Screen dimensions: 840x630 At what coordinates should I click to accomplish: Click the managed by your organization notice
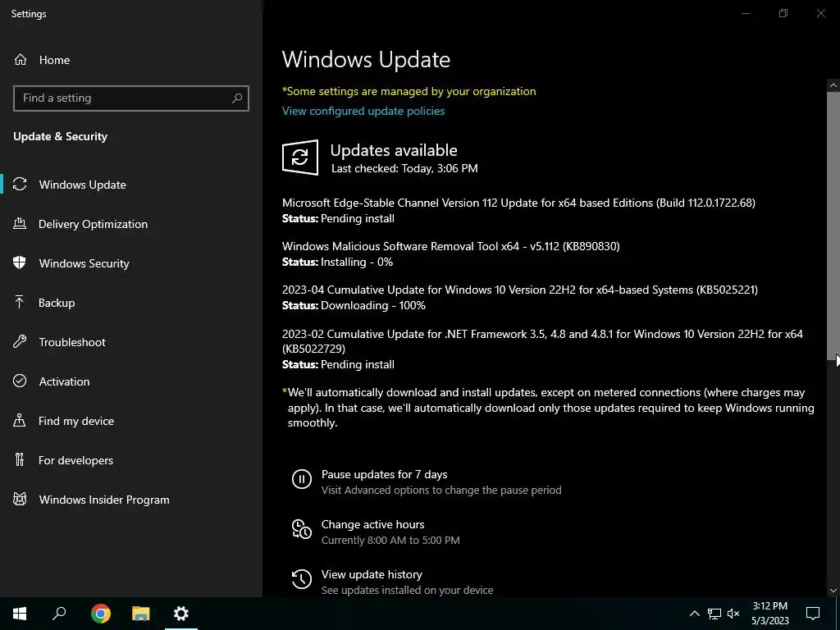click(x=409, y=91)
